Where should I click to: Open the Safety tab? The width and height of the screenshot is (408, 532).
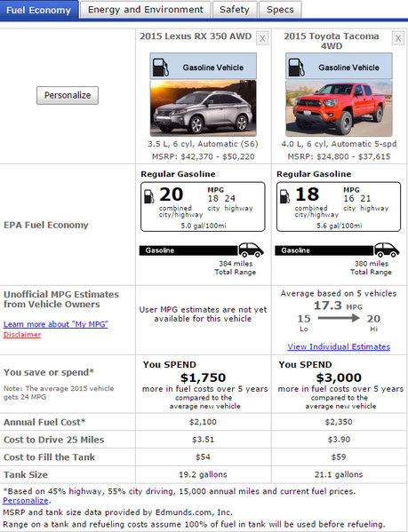point(235,10)
